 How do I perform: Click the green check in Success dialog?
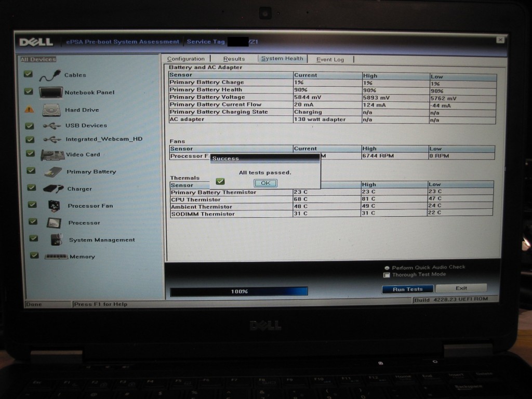coord(220,181)
